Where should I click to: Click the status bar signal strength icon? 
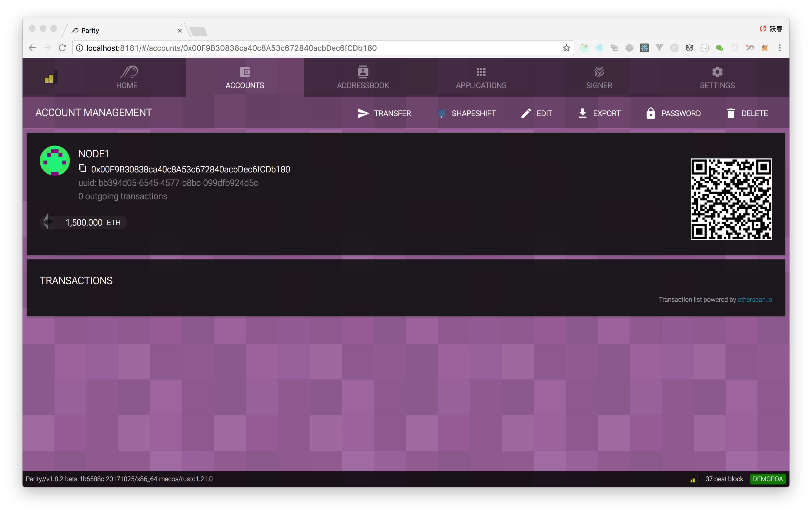click(693, 479)
